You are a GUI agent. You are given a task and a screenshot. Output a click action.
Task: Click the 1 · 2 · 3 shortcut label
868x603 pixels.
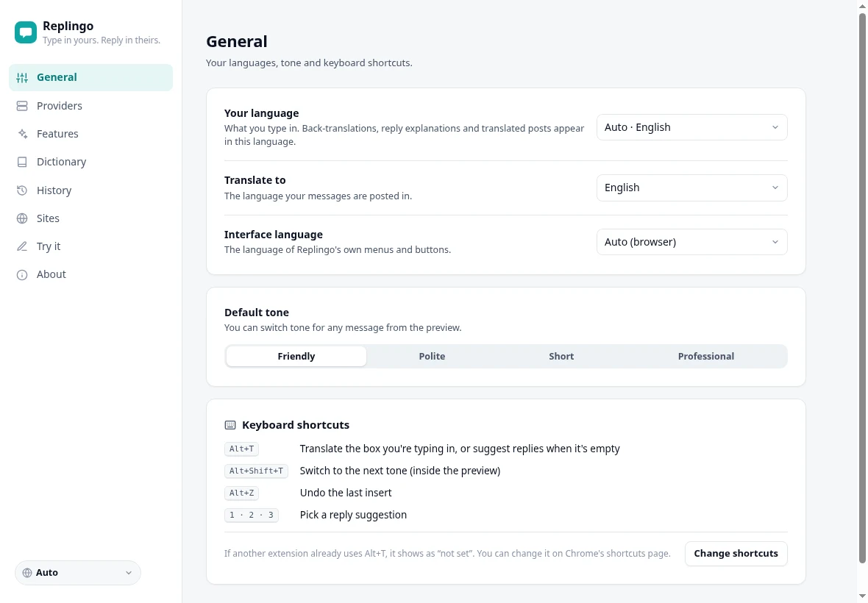point(252,515)
